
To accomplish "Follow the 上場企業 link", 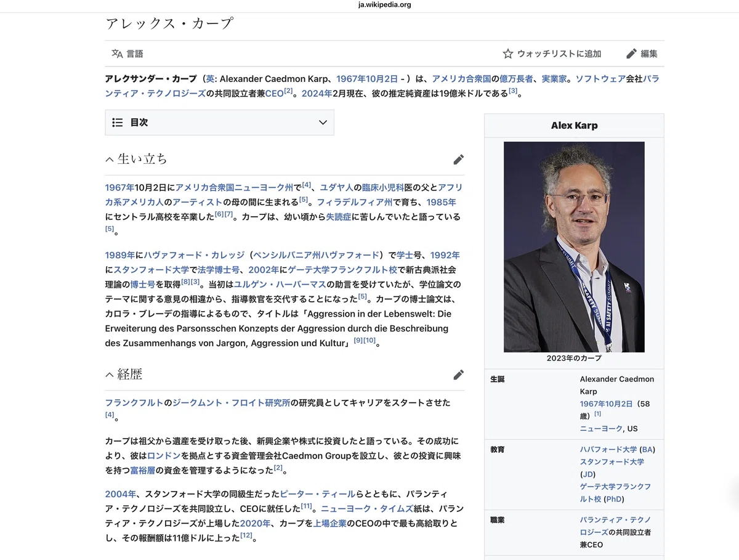I will (330, 524).
